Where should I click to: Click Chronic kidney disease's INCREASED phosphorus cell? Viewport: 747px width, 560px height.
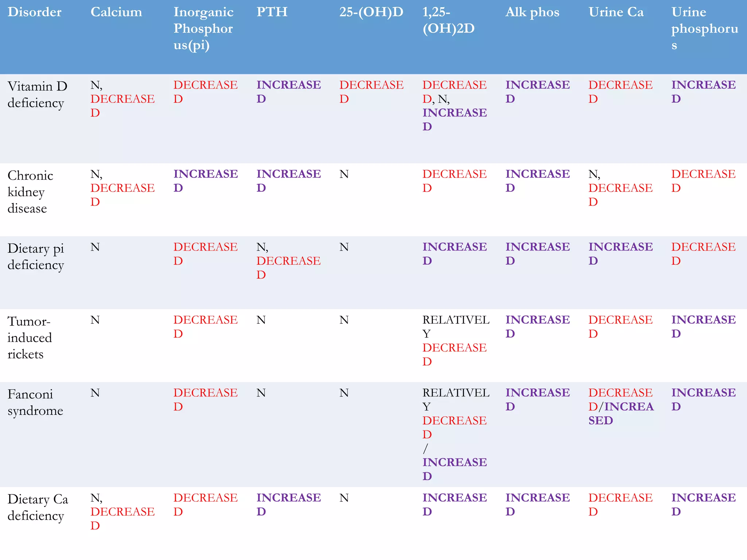205,181
